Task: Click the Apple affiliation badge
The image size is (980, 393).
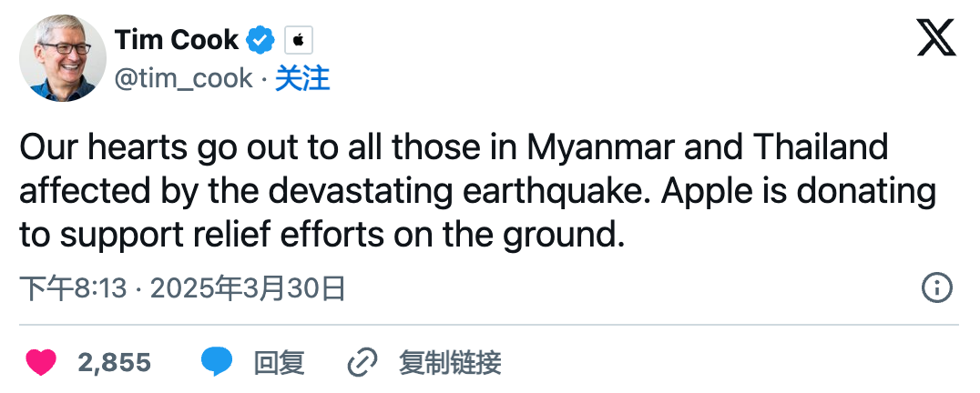Action: pos(299,40)
